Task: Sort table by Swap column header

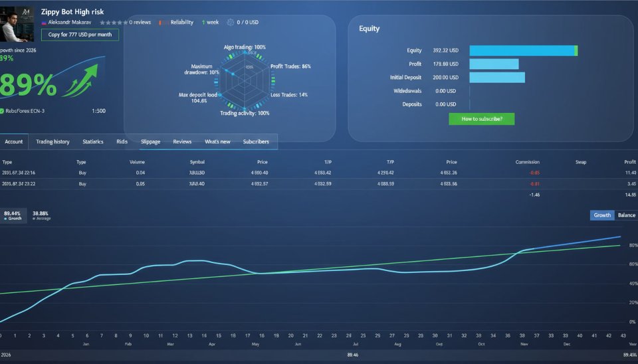Action: (581, 162)
